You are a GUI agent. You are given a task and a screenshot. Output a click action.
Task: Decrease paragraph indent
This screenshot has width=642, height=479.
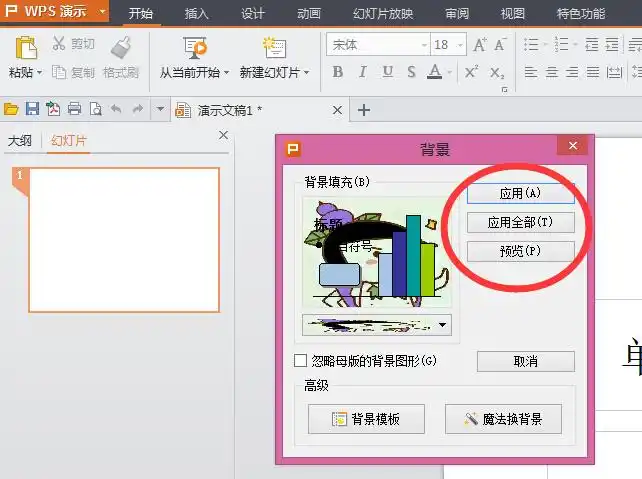(x=592, y=44)
